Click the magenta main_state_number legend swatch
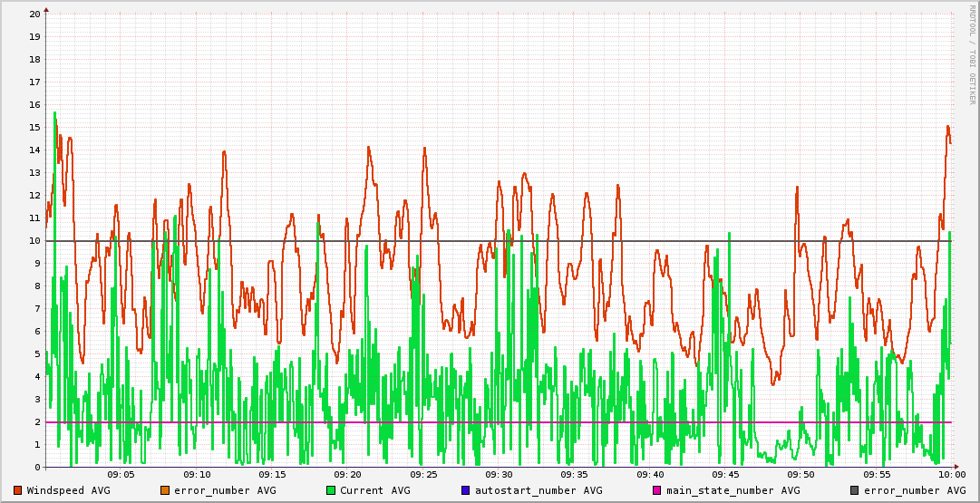Screen dimensions: 980x503 tap(656, 490)
